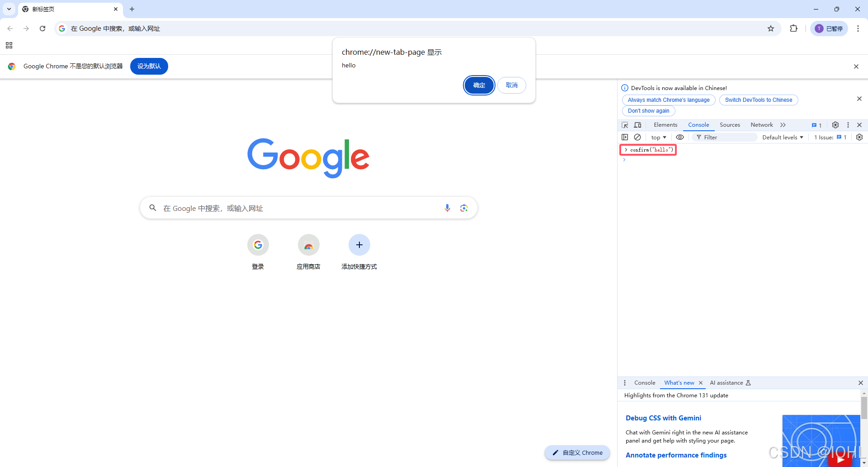This screenshot has height=467, width=868.
Task: Click Don't show again
Action: [x=648, y=111]
